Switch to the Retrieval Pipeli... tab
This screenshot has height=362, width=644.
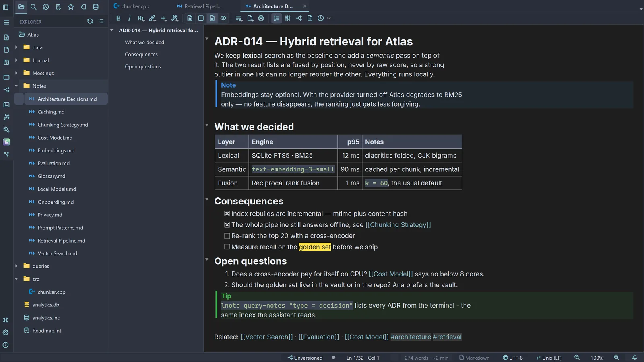pyautogui.click(x=199, y=6)
